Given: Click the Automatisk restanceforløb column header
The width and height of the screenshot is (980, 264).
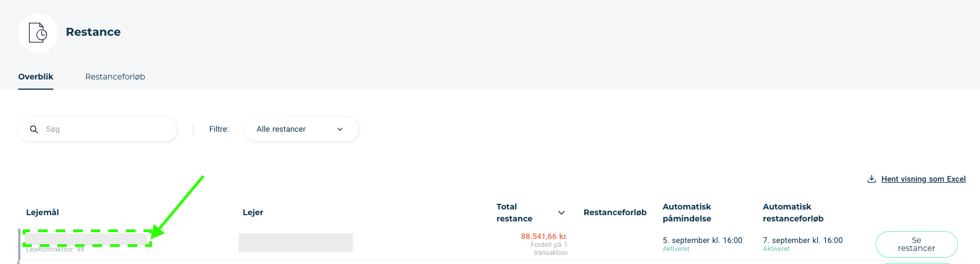Looking at the screenshot, I should [x=793, y=212].
